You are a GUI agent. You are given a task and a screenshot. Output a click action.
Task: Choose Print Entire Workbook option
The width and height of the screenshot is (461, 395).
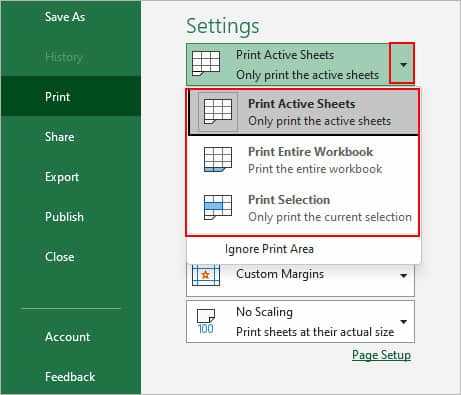303,160
